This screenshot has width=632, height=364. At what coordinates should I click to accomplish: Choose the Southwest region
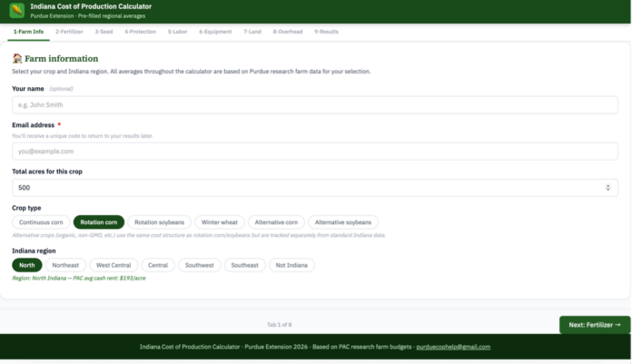pyautogui.click(x=200, y=265)
